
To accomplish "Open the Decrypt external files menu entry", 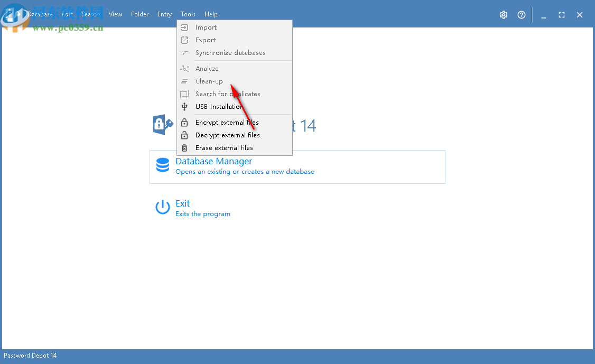I will coord(227,135).
